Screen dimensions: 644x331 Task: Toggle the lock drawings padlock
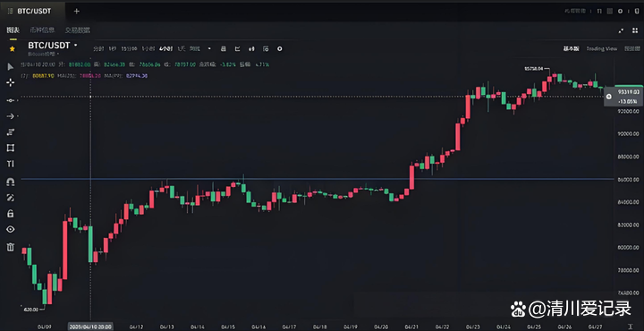(x=11, y=213)
